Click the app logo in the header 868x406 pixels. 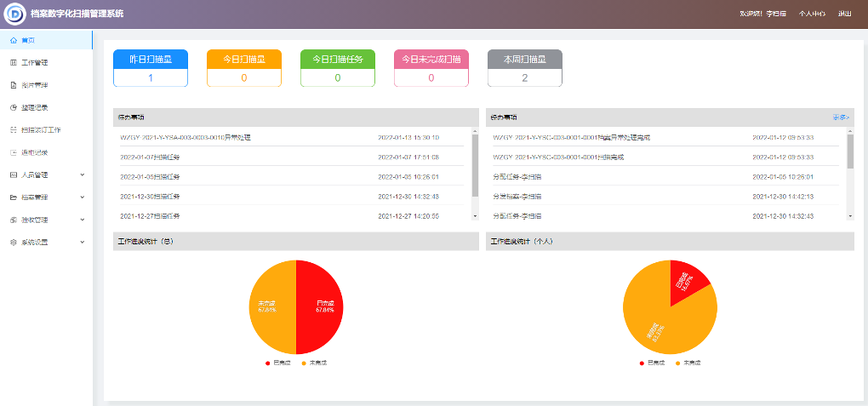16,14
